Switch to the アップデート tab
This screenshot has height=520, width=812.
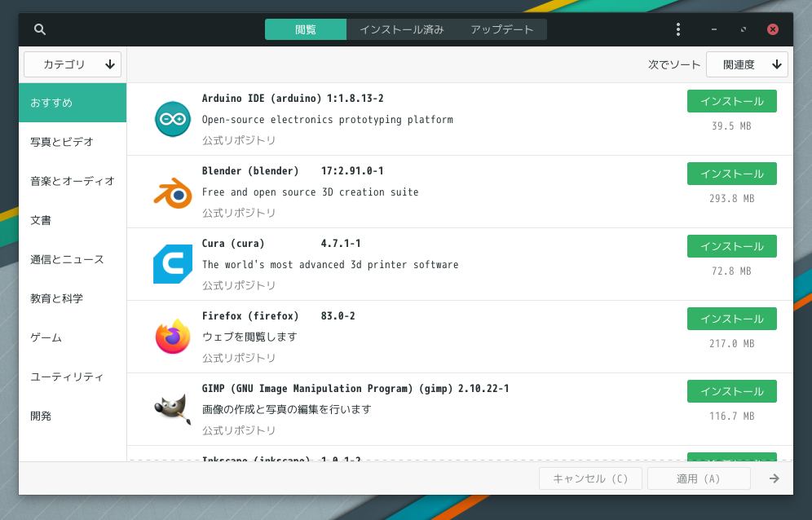pyautogui.click(x=502, y=29)
